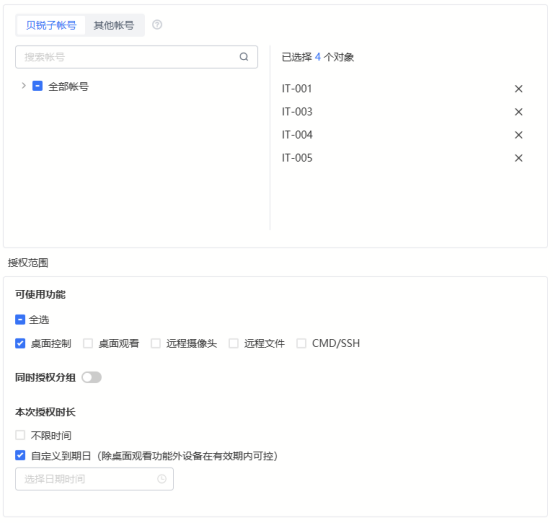
Task: Focus the 搜索帐号 search field
Action: [x=136, y=57]
